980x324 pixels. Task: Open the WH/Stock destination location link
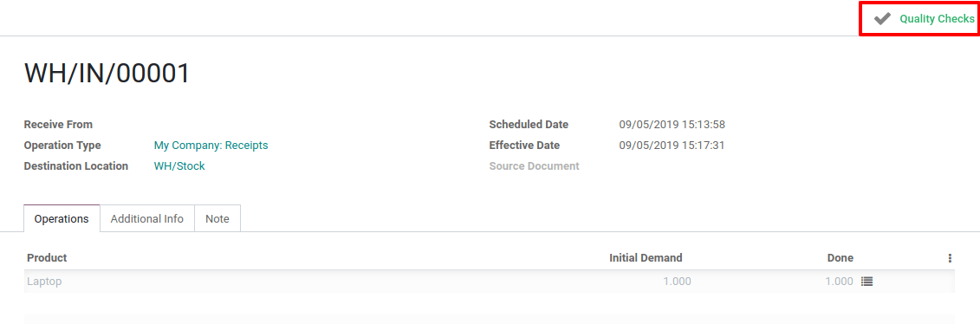[x=179, y=166]
